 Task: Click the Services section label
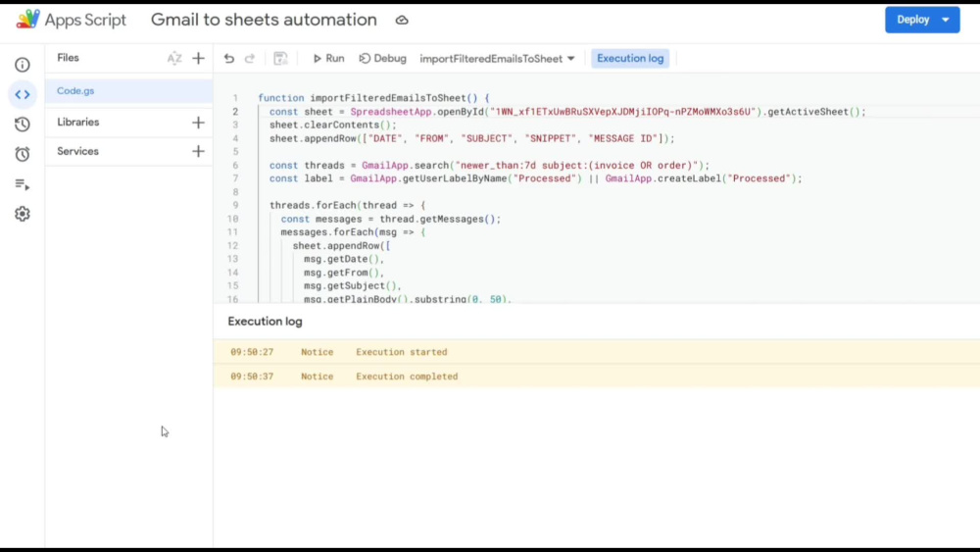[78, 151]
